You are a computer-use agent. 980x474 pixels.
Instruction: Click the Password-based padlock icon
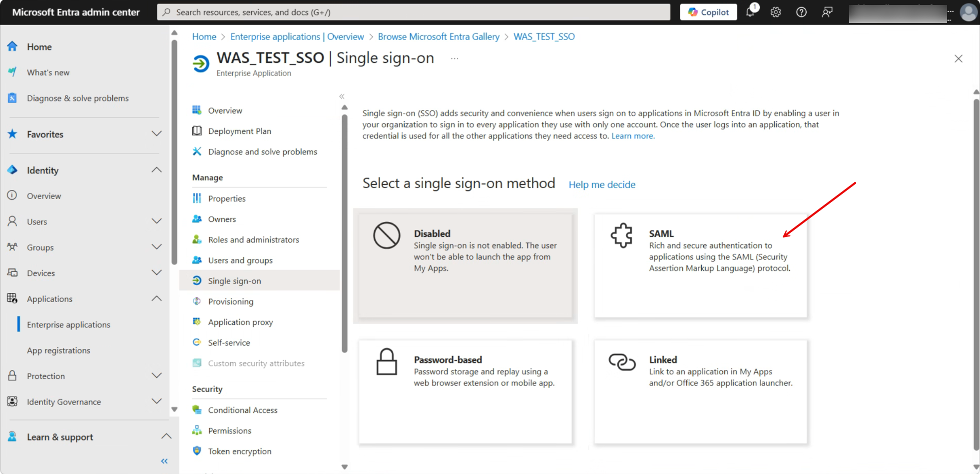point(387,361)
